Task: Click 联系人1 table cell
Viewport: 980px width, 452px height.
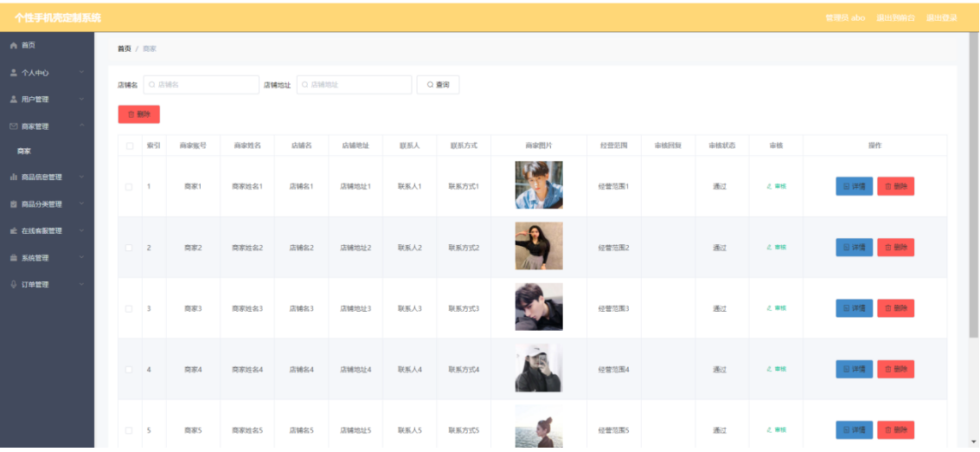Action: pos(410,186)
